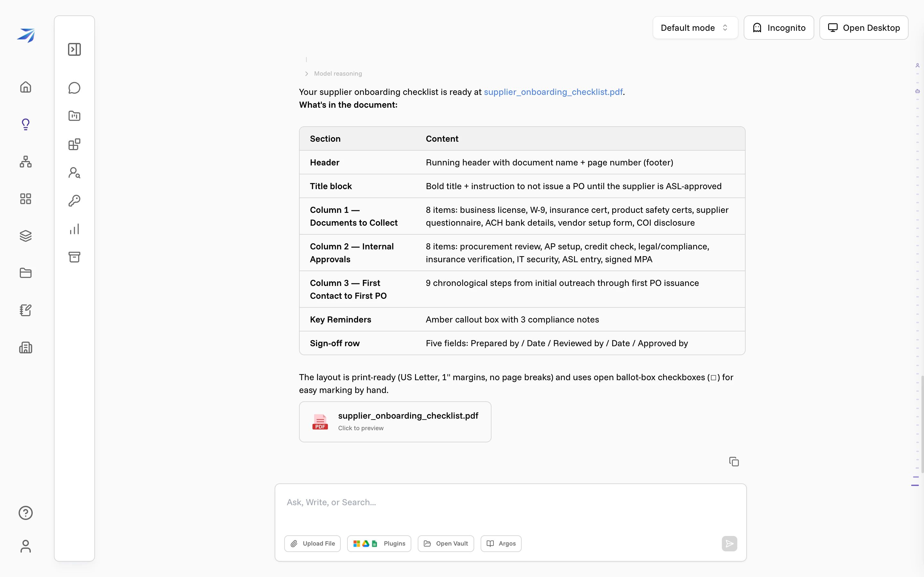This screenshot has height=577, width=924.
Task: Open the supplier_onboarding_checklist.pdf link
Action: click(x=553, y=92)
